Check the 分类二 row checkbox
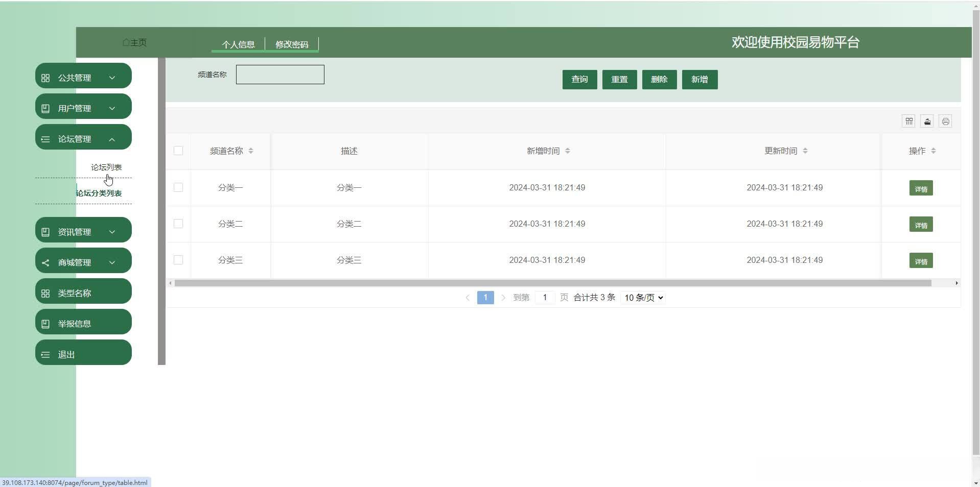The image size is (980, 487). 178,224
